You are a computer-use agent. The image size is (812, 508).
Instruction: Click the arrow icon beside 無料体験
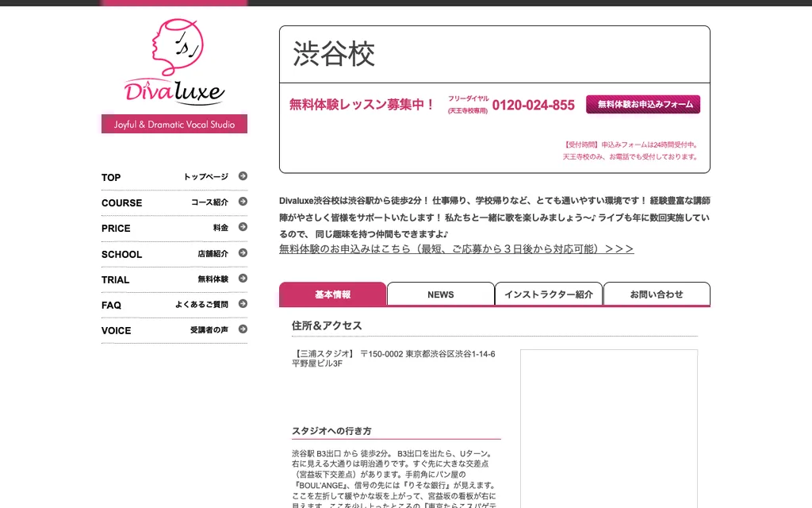pos(243,279)
